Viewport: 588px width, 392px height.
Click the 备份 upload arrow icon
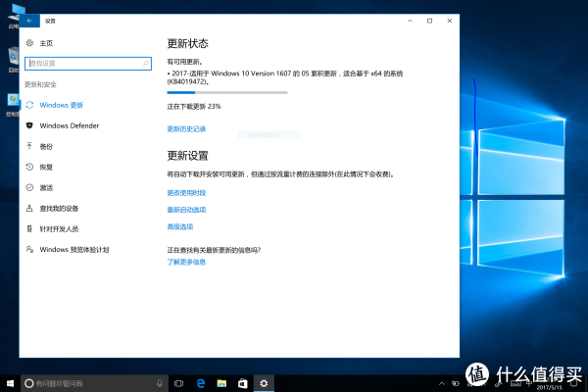[29, 146]
